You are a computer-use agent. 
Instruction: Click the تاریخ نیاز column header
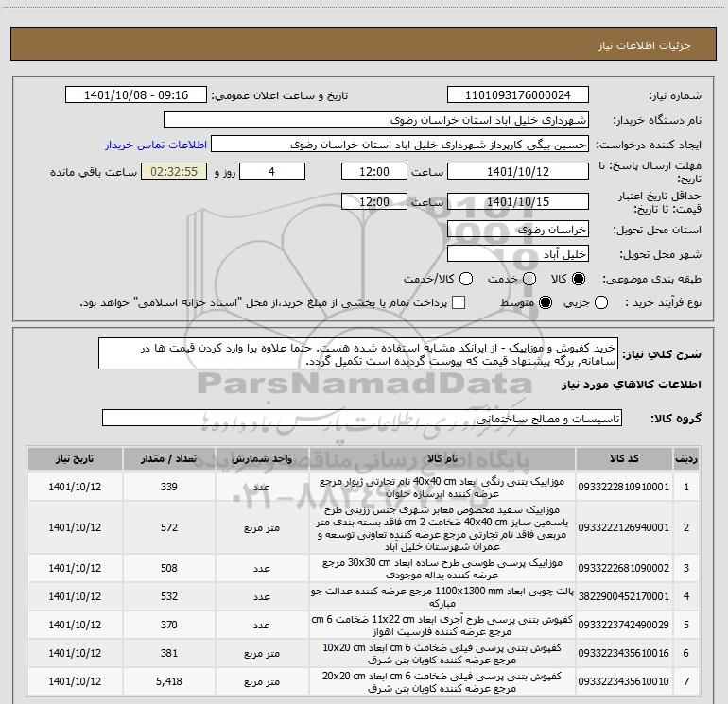[x=75, y=459]
